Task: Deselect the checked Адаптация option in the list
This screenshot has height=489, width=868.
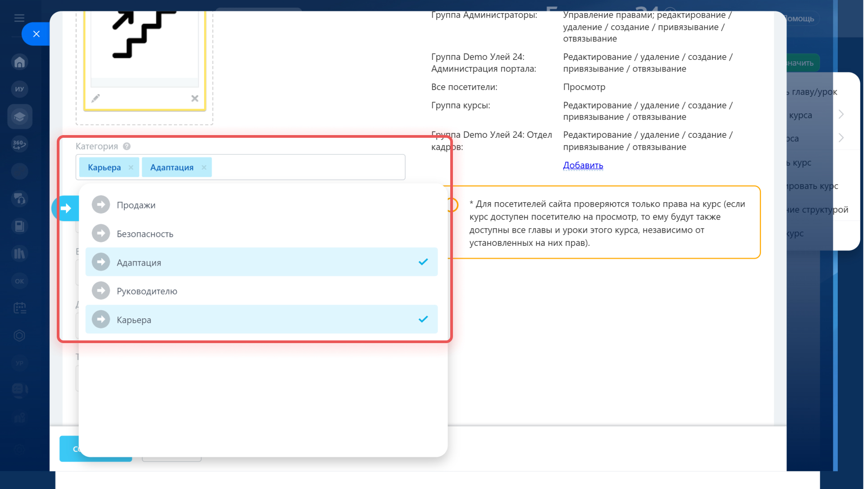Action: point(261,262)
